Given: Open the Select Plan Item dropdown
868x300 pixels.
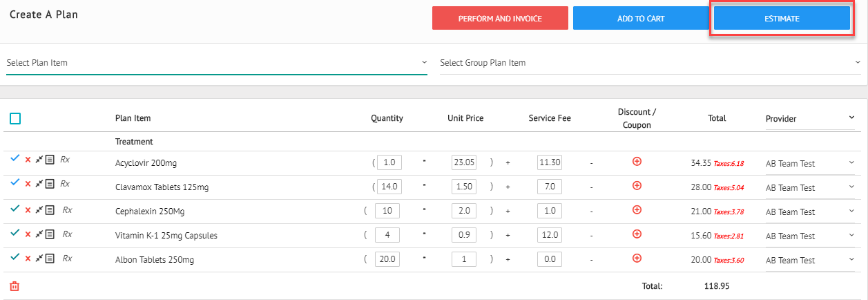Looking at the screenshot, I should coord(217,63).
